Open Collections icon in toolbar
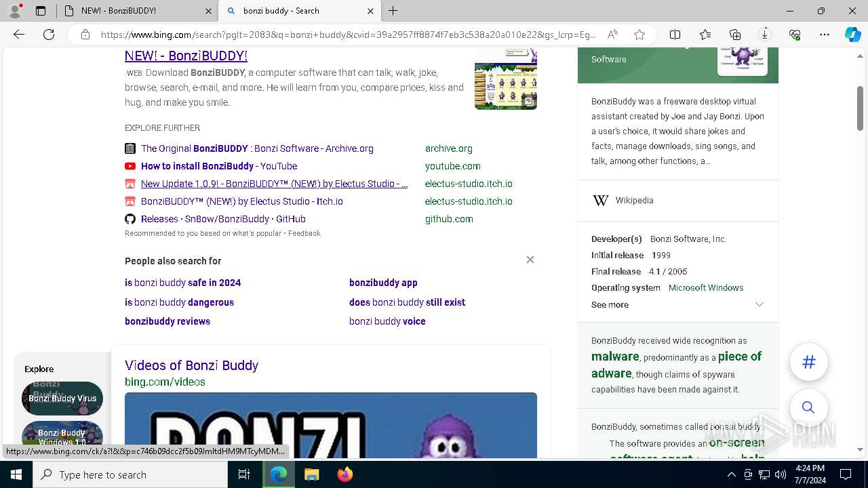The height and width of the screenshot is (488, 868). coord(735,35)
